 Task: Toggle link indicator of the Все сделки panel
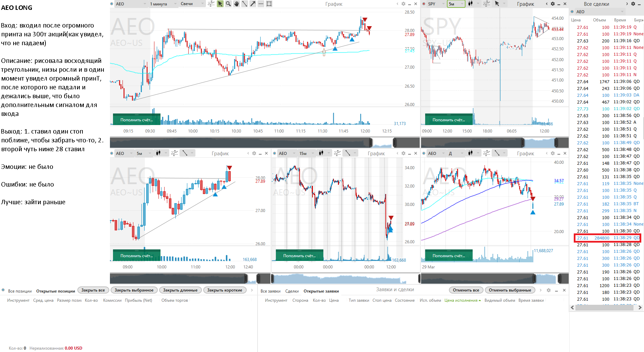pyautogui.click(x=572, y=12)
